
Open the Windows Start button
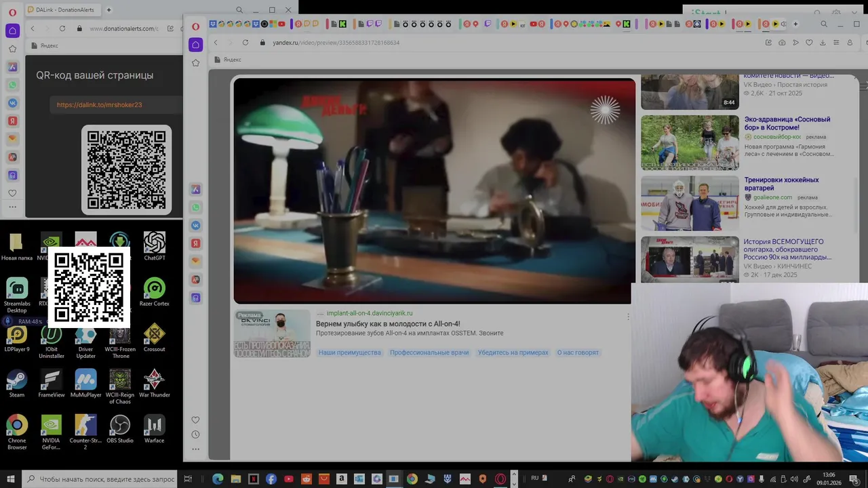[11, 479]
